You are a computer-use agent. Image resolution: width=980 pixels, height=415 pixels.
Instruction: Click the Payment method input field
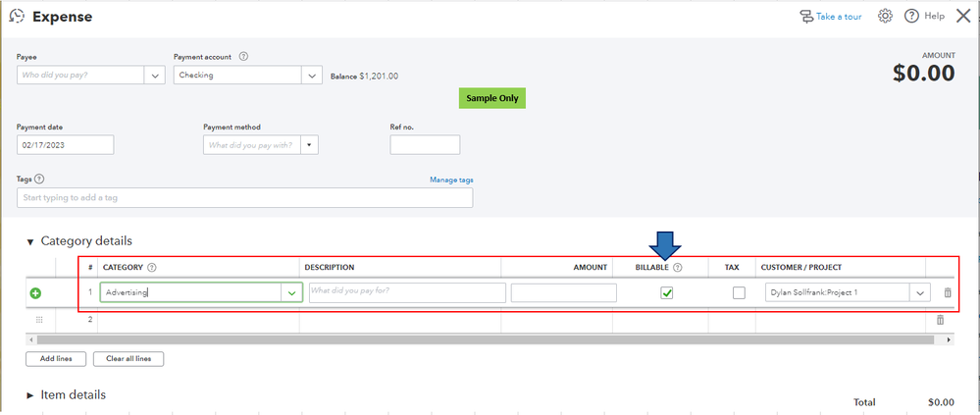pyautogui.click(x=252, y=145)
